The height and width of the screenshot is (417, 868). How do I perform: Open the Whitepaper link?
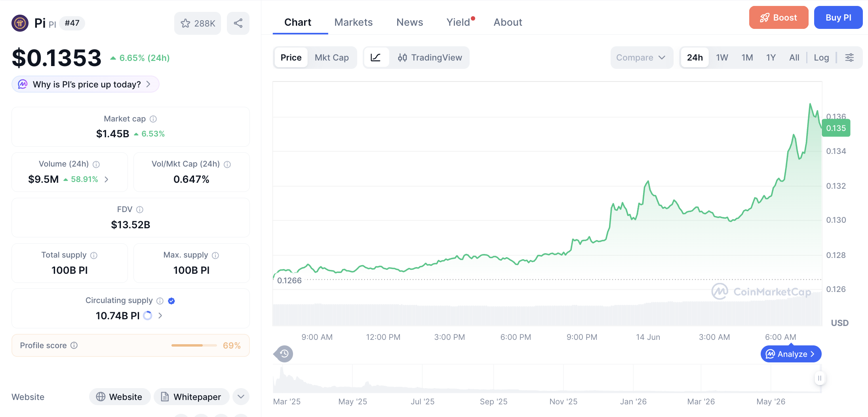coord(192,397)
